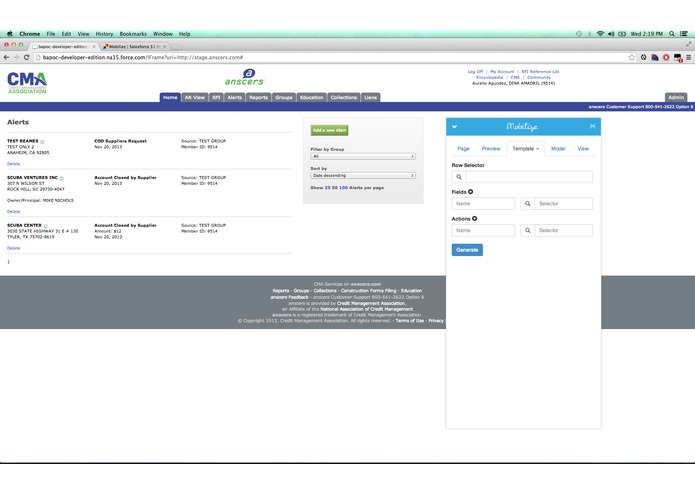Open the RFI navigation tab

pyautogui.click(x=216, y=97)
